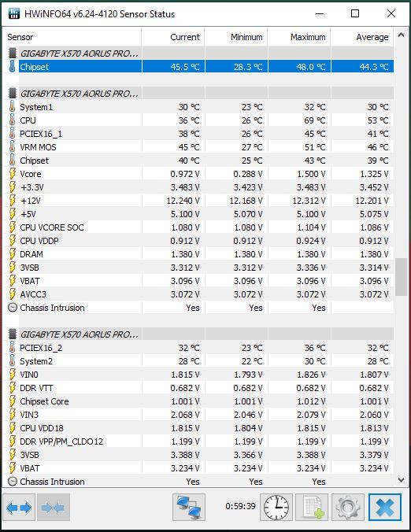411x532 pixels.
Task: Click the bolt icon beside DRAM
Action: [x=13, y=254]
